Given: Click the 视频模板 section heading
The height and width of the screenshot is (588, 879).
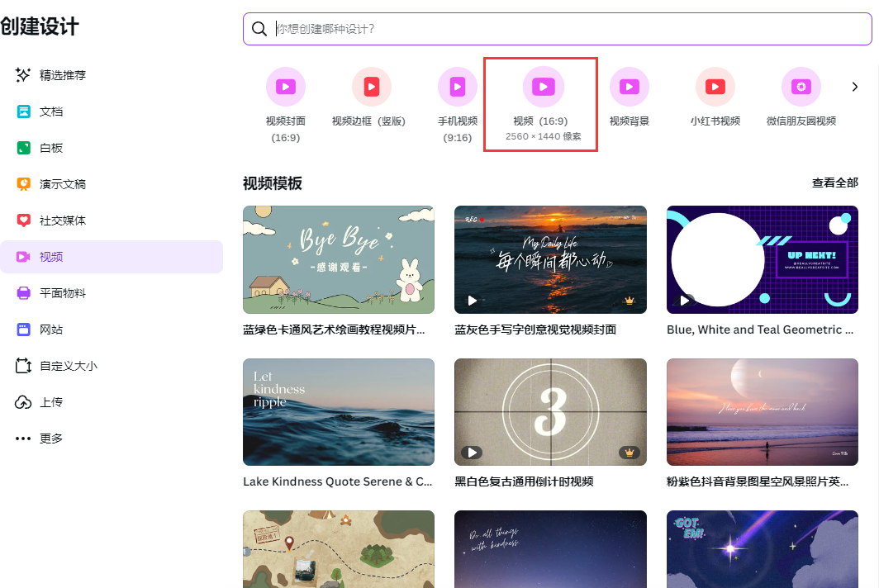Looking at the screenshot, I should 273,183.
